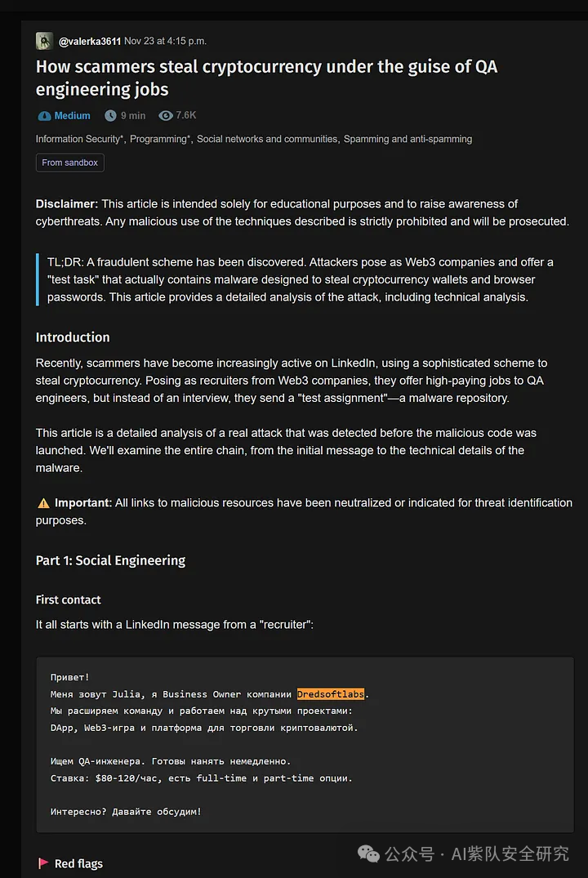This screenshot has width=588, height=878.
Task: Click the article title heading
Action: (x=266, y=78)
